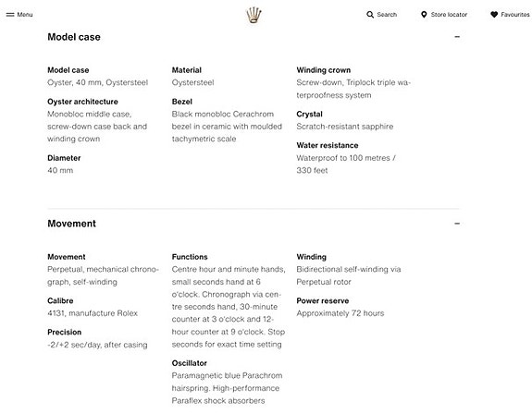Viewport: 532px width, 414px height.
Task: Click the Water resistance label
Action: pos(328,145)
